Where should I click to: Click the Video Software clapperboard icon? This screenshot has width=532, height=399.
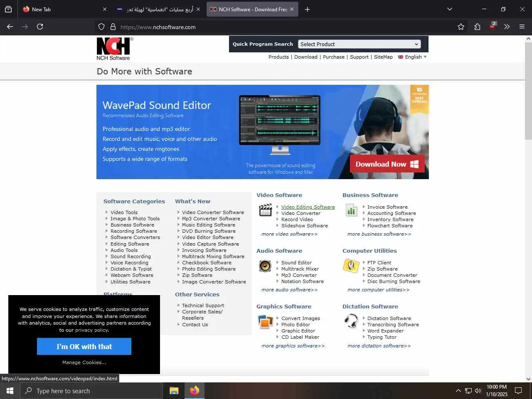coord(265,210)
